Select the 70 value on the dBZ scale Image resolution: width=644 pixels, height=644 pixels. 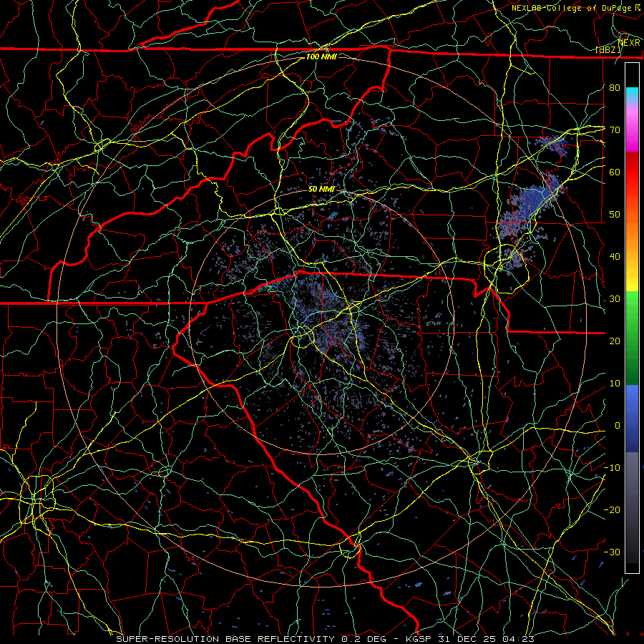pos(615,130)
